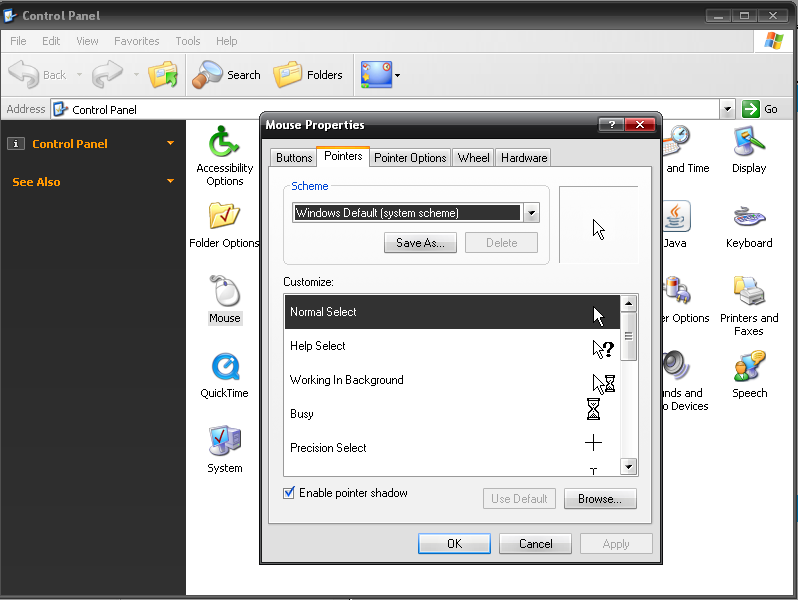Open the Views button dropdown arrow

[397, 75]
